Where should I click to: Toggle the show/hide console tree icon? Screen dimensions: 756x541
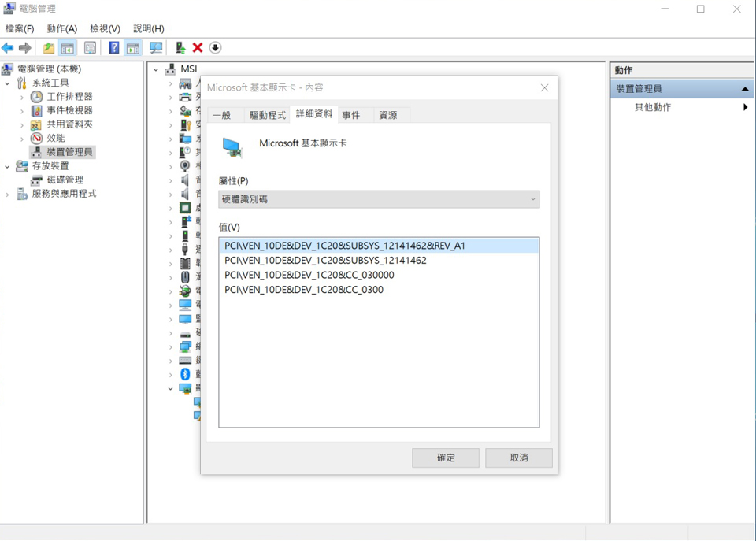68,48
